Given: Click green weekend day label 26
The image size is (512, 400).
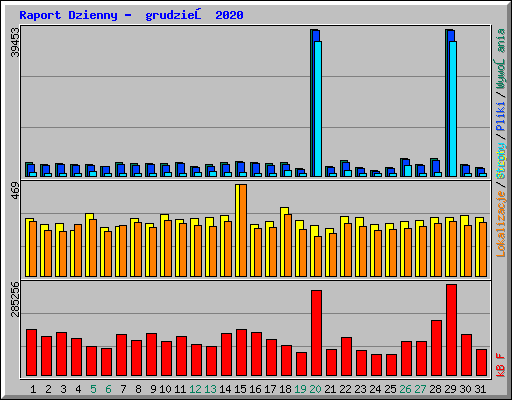Looking at the screenshot, I should coord(405,389).
